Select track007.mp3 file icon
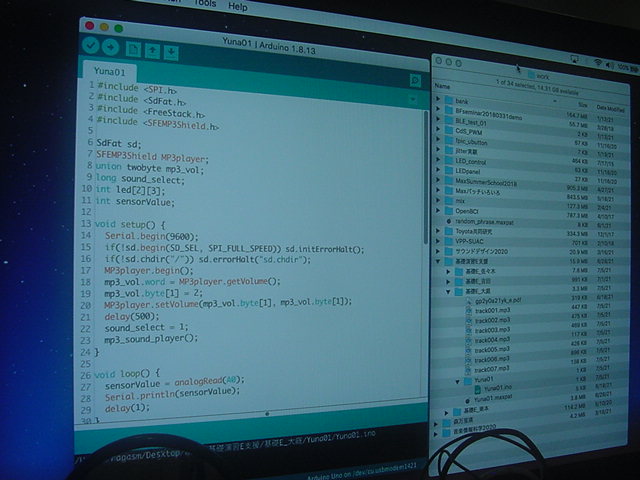The height and width of the screenshot is (480, 640). click(469, 369)
